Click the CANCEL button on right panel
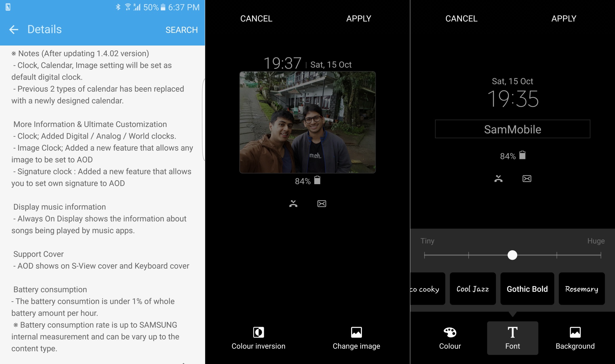Image resolution: width=615 pixels, height=364 pixels. (461, 18)
